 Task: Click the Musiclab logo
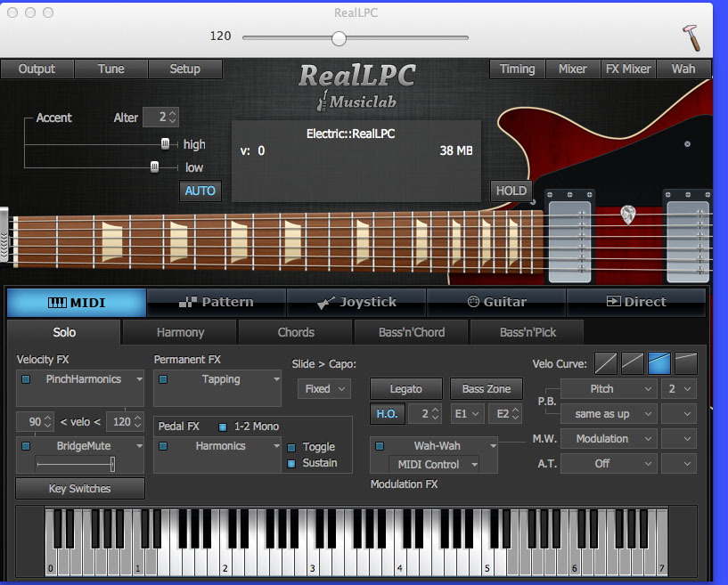[x=357, y=102]
